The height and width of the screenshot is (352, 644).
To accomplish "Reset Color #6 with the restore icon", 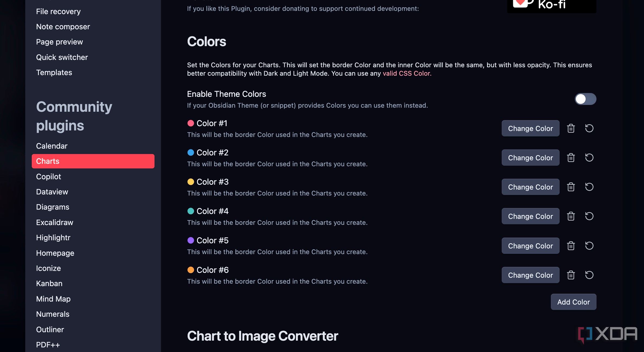I will pos(589,275).
